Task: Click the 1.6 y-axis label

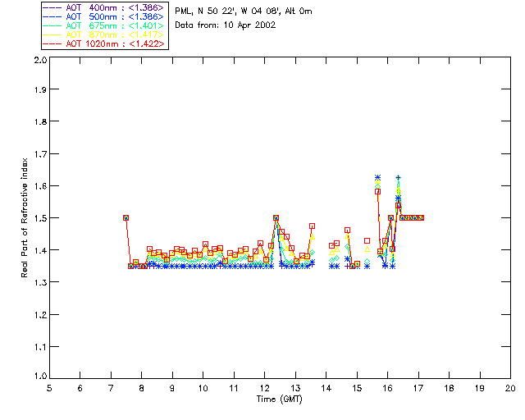Action: (40, 186)
